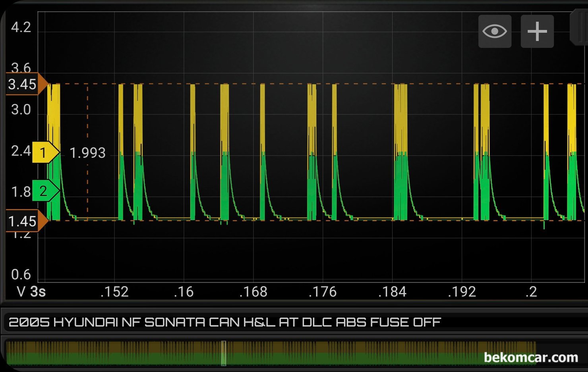Click the .168 time axis label
588x372 pixels.
(x=253, y=292)
